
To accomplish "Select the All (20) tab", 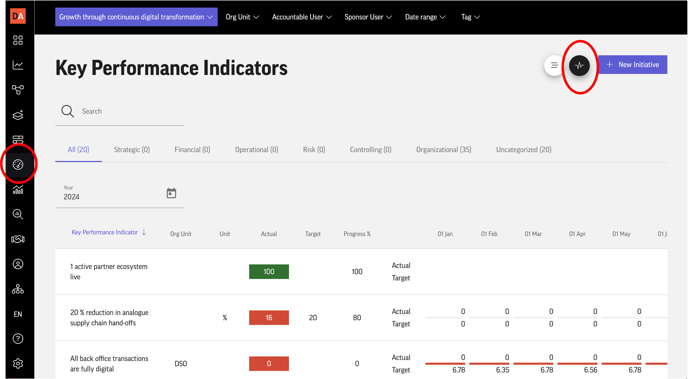I will [x=79, y=150].
